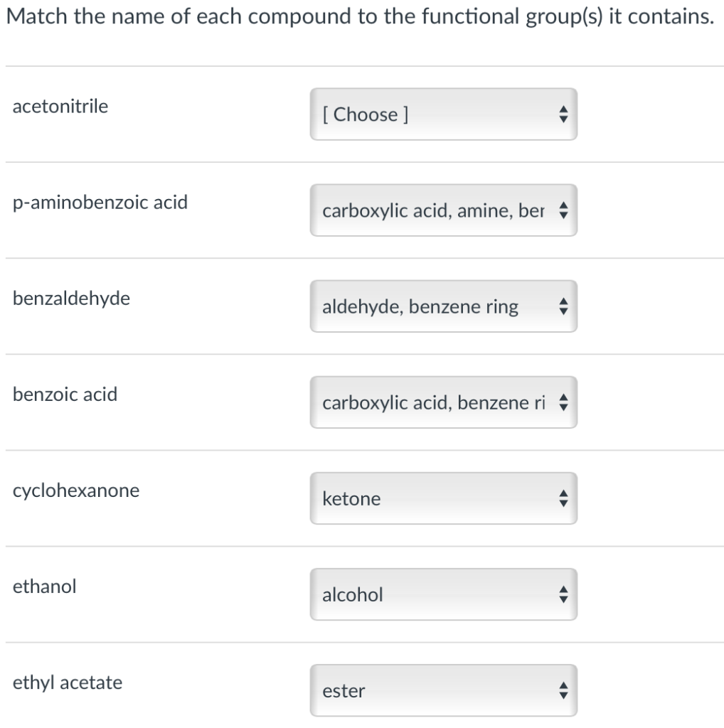
Task: Click the arrow icon next to 'ester'
Action: coord(563,690)
